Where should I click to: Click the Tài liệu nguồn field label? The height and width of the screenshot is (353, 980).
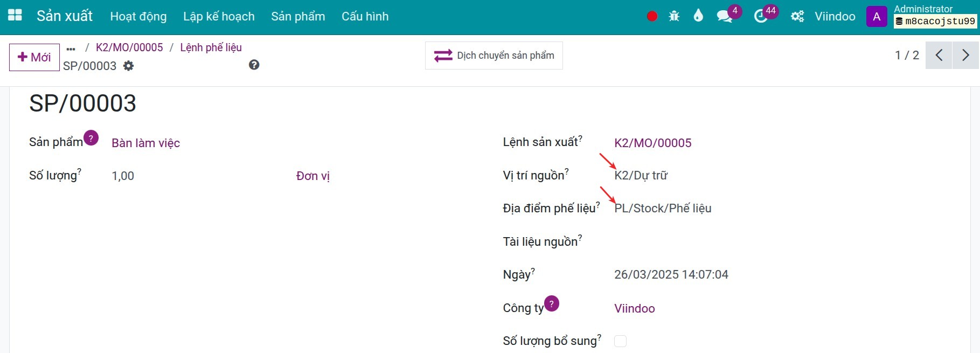pos(540,241)
